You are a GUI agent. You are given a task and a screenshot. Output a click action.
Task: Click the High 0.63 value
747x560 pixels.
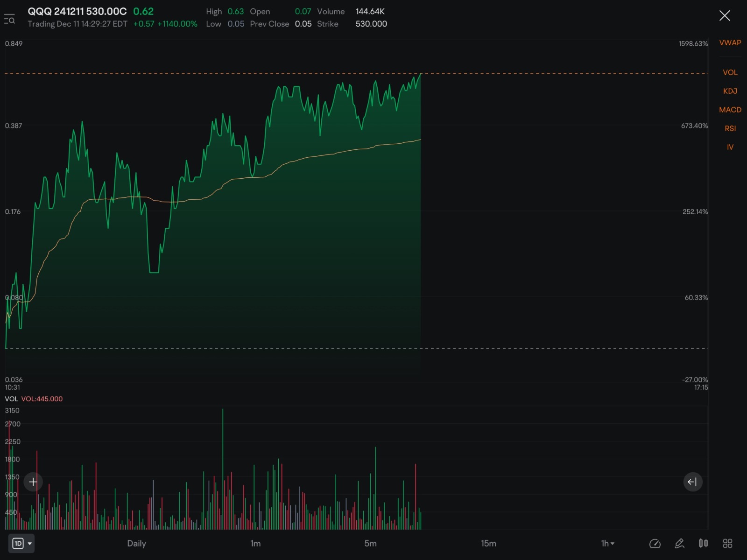[x=236, y=11]
